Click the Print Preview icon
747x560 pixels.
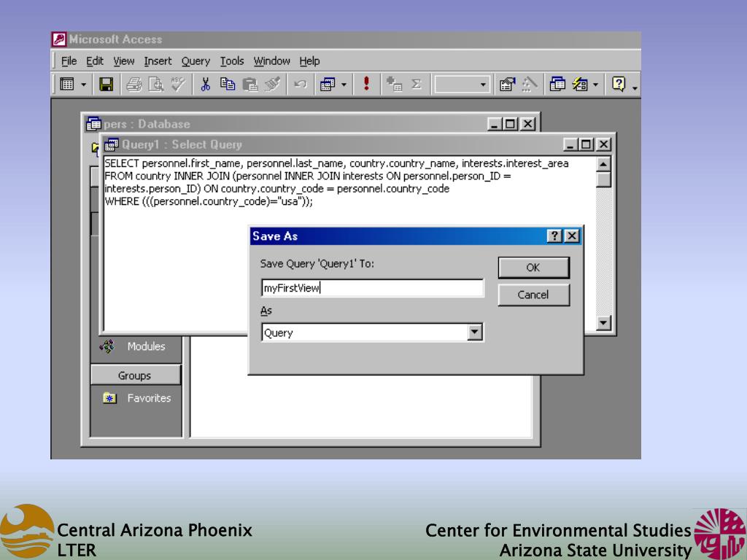pos(156,85)
